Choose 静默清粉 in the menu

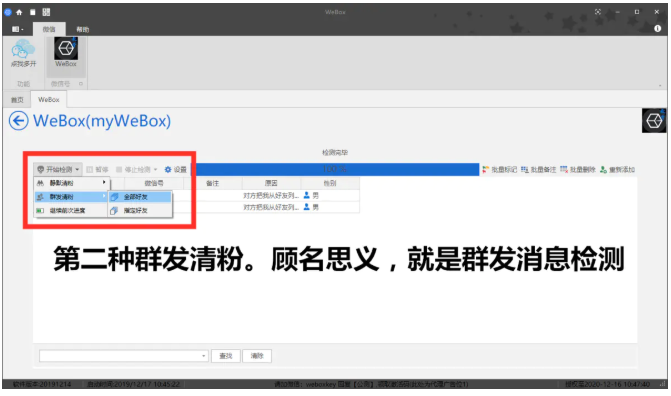click(71, 183)
